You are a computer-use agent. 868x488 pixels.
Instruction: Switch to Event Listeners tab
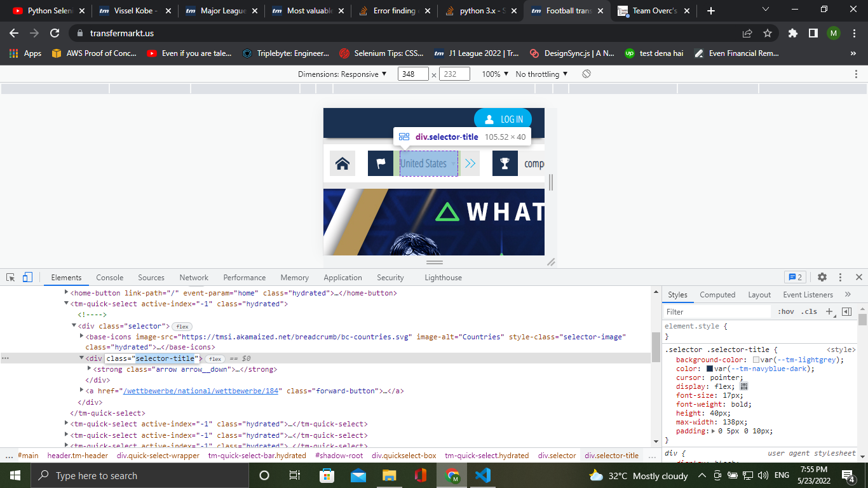[x=808, y=294]
